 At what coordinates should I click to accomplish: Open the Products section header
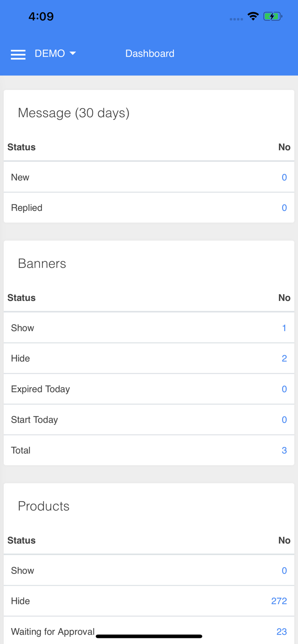[x=43, y=506]
